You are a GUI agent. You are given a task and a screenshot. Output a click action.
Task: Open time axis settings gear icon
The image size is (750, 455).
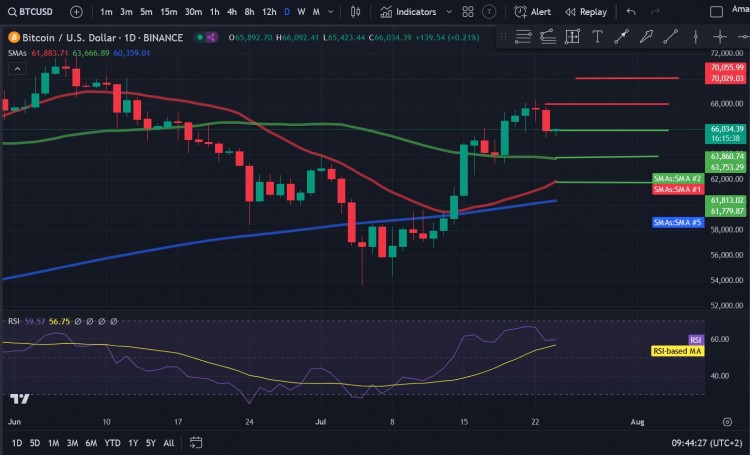(x=727, y=422)
